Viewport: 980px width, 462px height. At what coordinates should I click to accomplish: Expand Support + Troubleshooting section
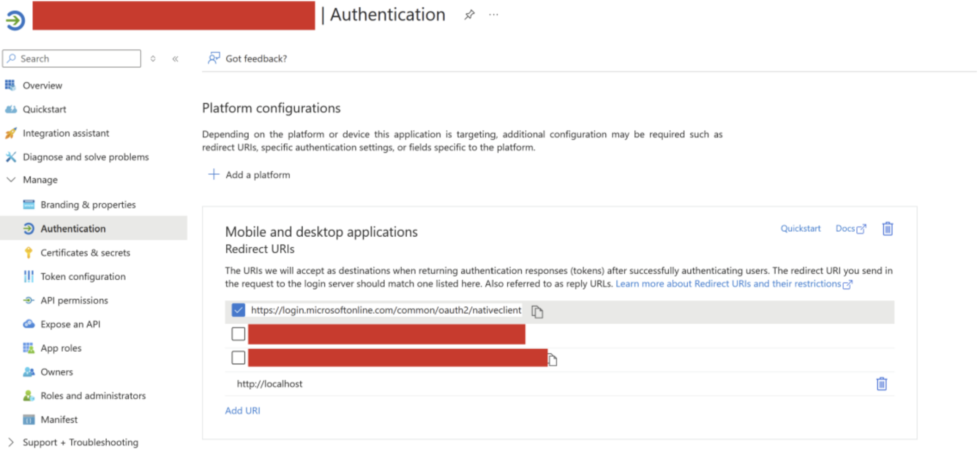tap(11, 442)
